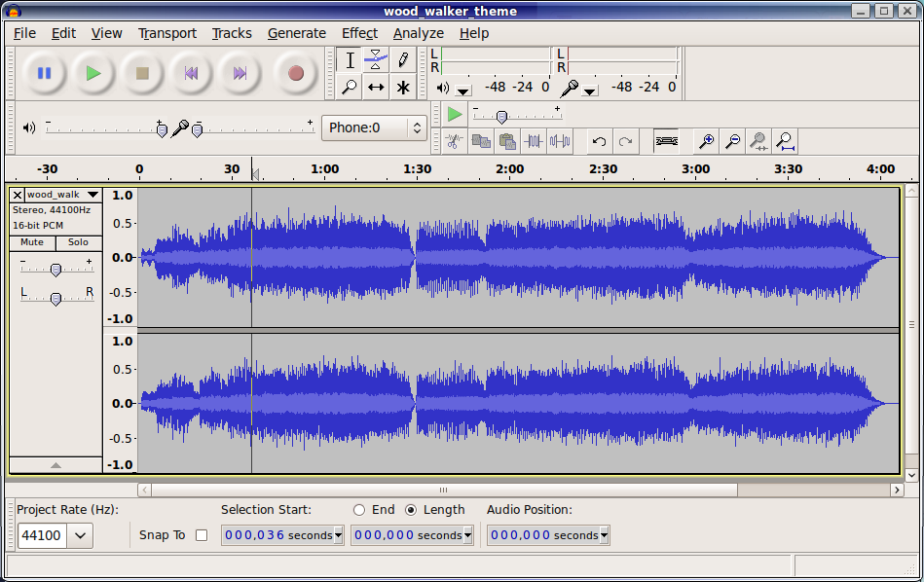
Task: Click the Play-at-speed green button
Action: click(455, 114)
